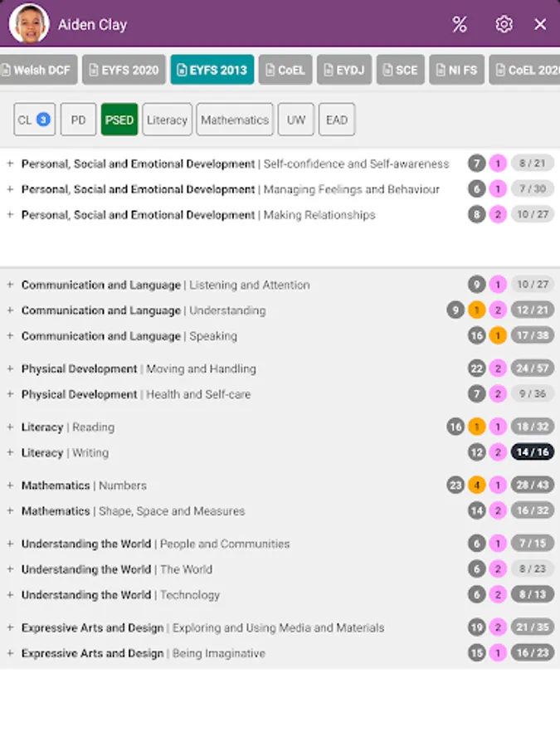Open the SCE framework tab
The height and width of the screenshot is (747, 560).
point(401,70)
